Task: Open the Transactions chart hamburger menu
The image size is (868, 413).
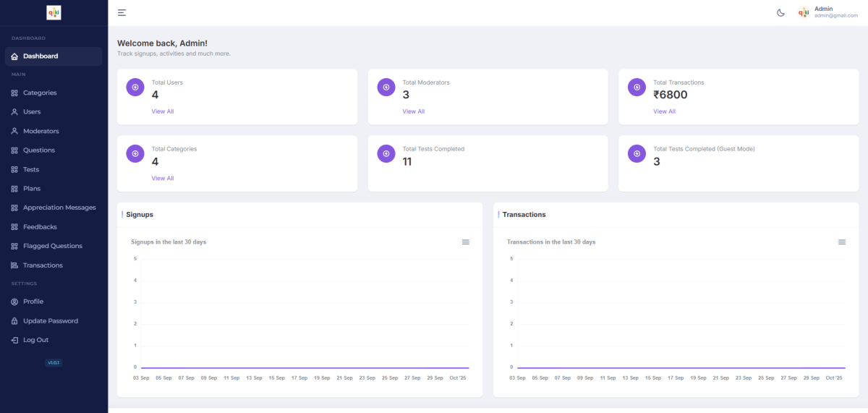Action: click(842, 242)
